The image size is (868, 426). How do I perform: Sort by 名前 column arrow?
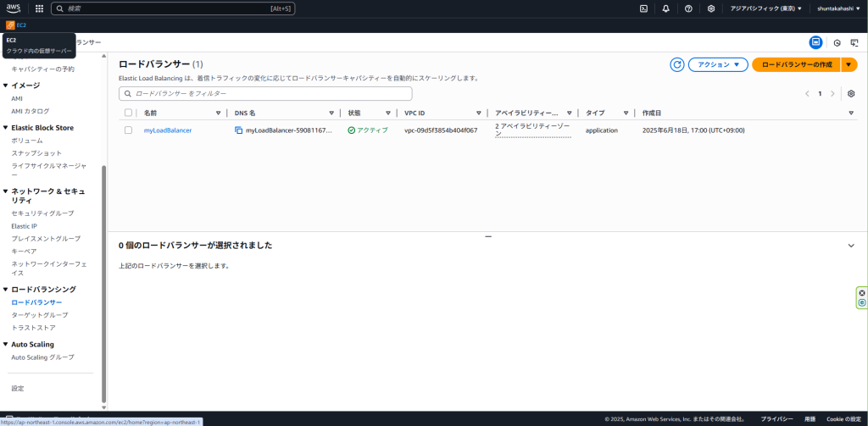point(218,113)
